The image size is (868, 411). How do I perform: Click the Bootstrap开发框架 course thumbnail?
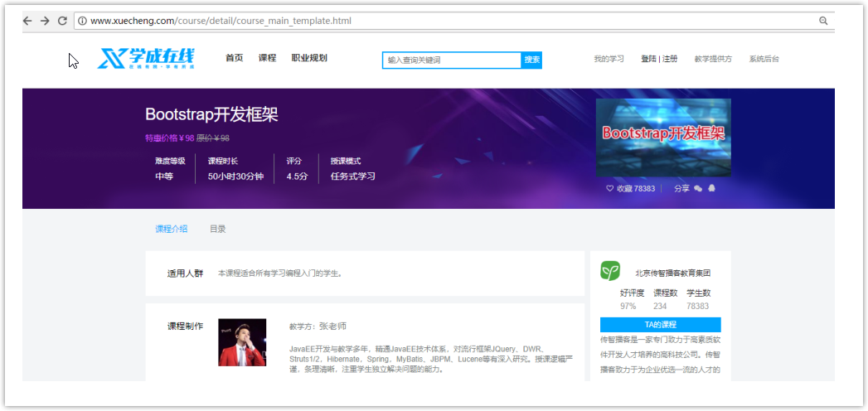click(663, 138)
